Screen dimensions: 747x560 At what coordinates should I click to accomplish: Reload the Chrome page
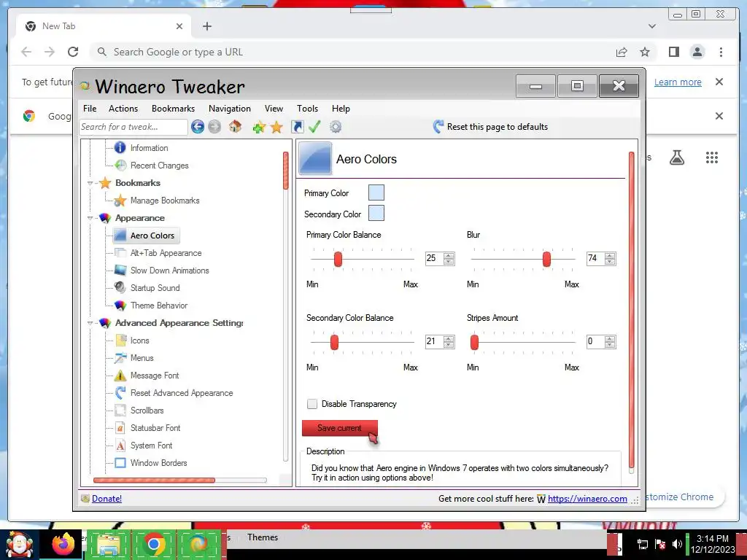[73, 52]
